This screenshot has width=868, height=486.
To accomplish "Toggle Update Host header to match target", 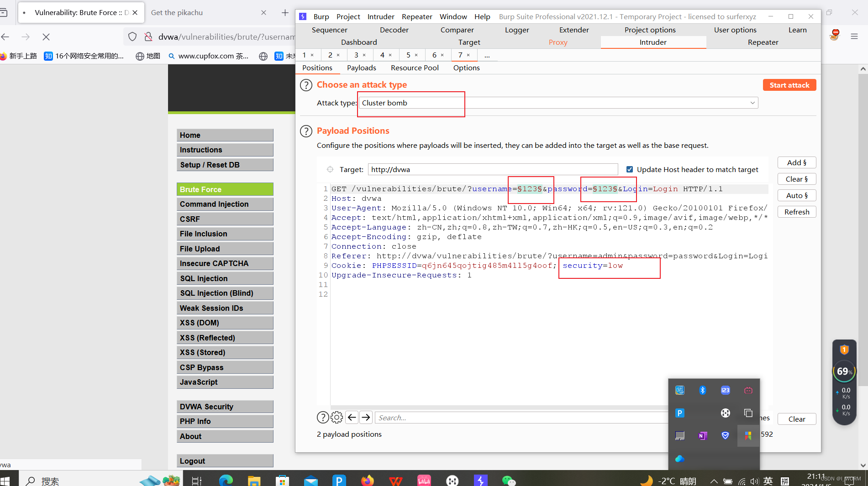I will (x=630, y=169).
